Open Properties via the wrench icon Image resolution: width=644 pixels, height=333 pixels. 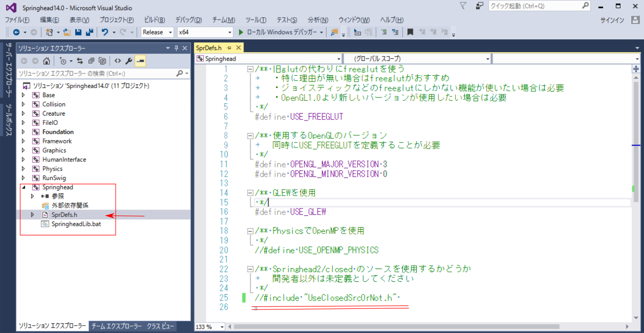(129, 61)
